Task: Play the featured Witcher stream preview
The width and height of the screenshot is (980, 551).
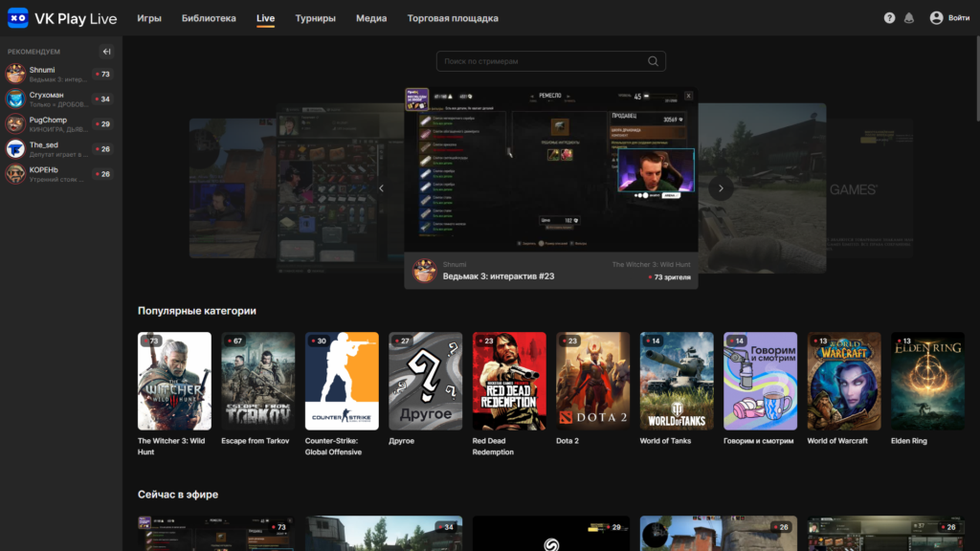Action: [x=550, y=170]
